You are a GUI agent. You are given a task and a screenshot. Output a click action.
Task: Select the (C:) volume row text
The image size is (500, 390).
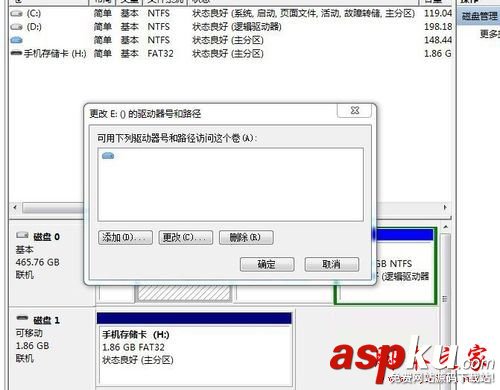tap(34, 14)
